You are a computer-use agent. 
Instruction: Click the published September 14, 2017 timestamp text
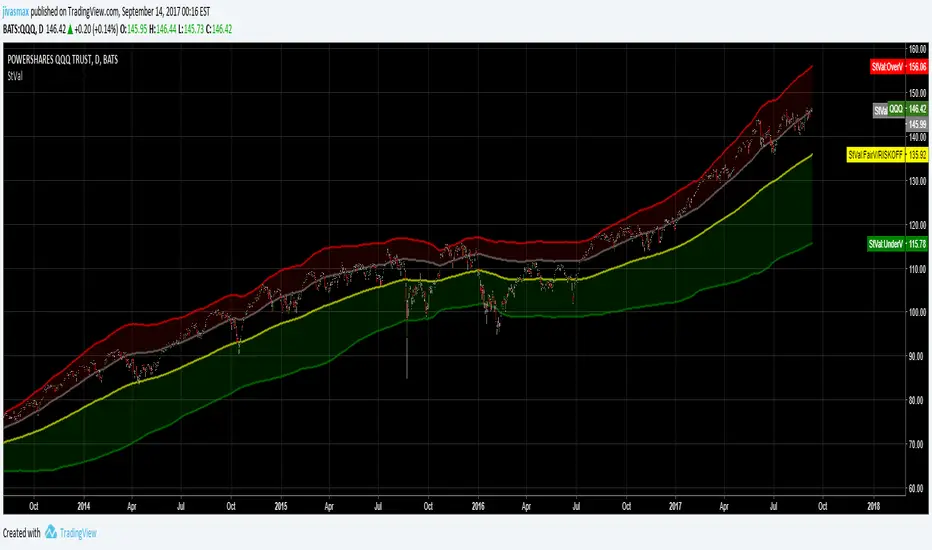[x=120, y=11]
